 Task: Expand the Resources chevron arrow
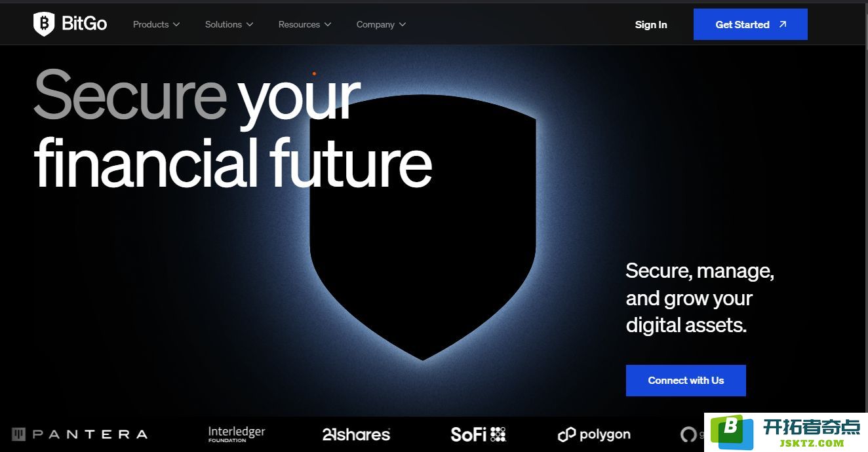pos(328,25)
